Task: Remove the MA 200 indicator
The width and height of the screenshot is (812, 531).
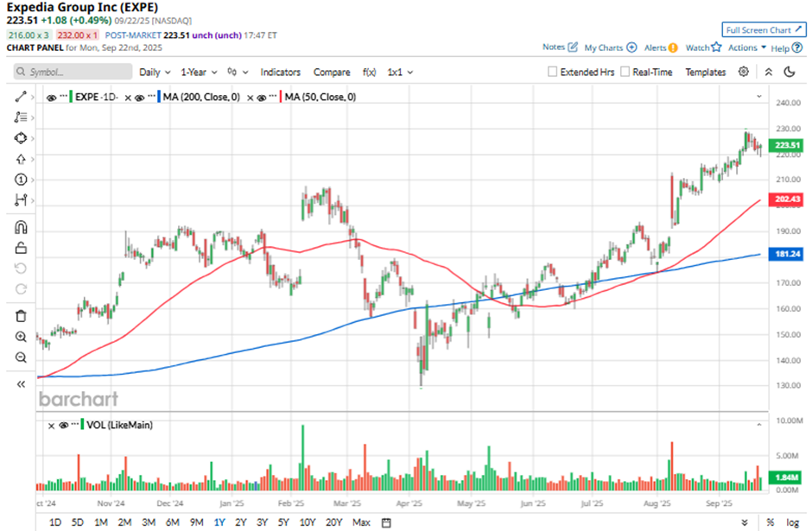Action: coord(128,98)
